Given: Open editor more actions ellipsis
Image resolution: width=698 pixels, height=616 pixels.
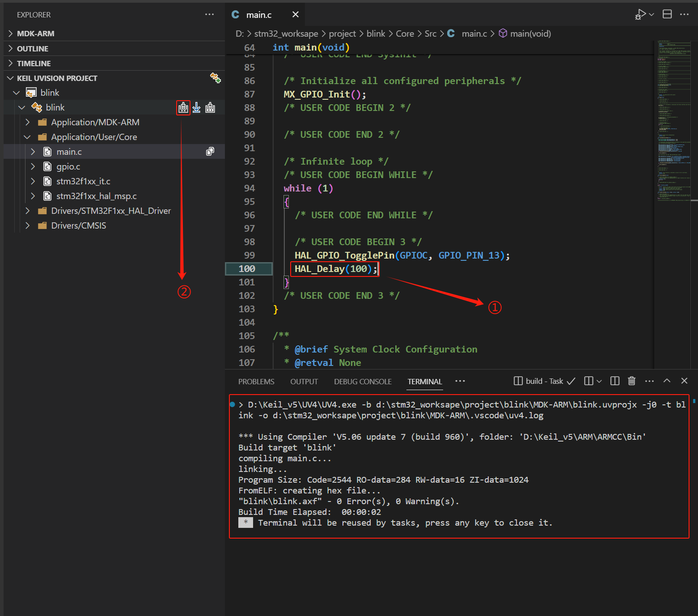Looking at the screenshot, I should click(684, 14).
